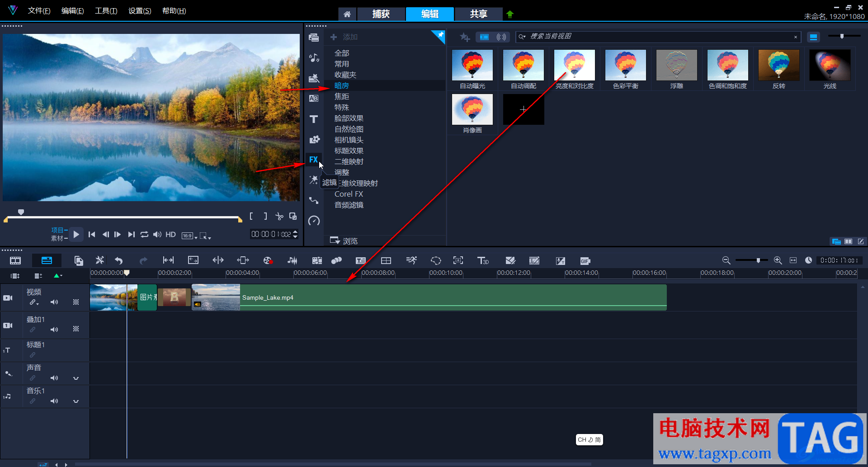The width and height of the screenshot is (868, 467).
Task: Toggle ripple editing on 叠加1 track
Action: click(33, 330)
